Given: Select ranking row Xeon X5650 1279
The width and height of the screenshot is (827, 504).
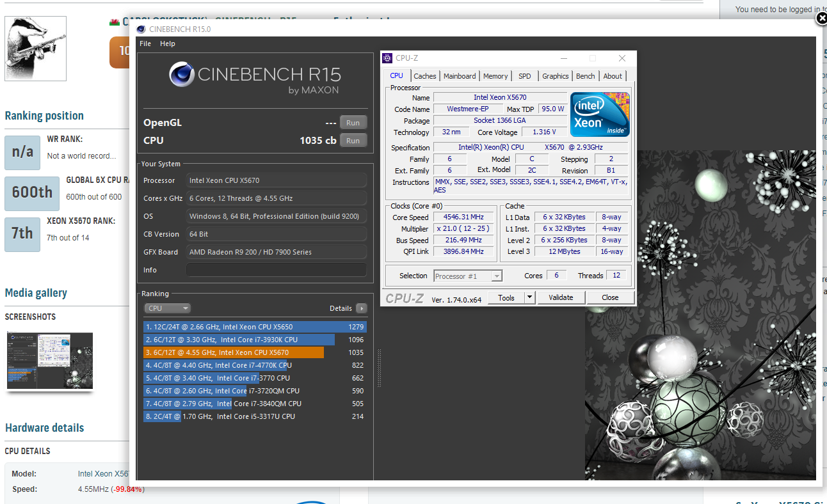Looking at the screenshot, I should click(255, 327).
